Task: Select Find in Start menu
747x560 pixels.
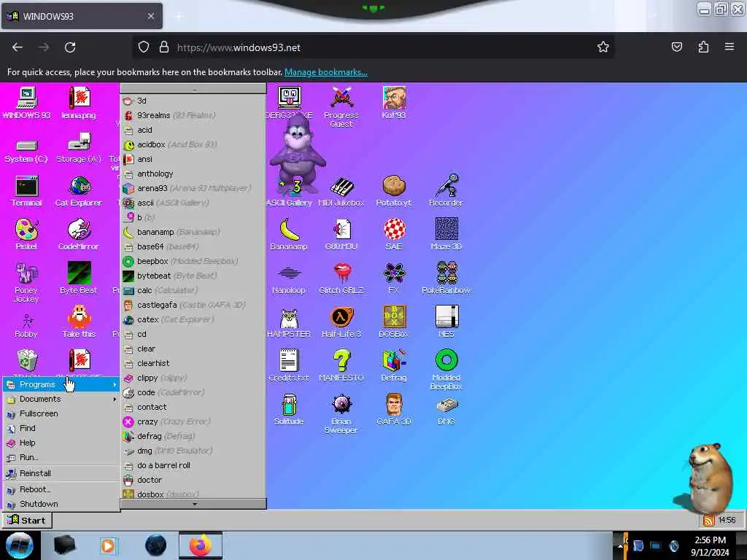Action: (61, 429)
